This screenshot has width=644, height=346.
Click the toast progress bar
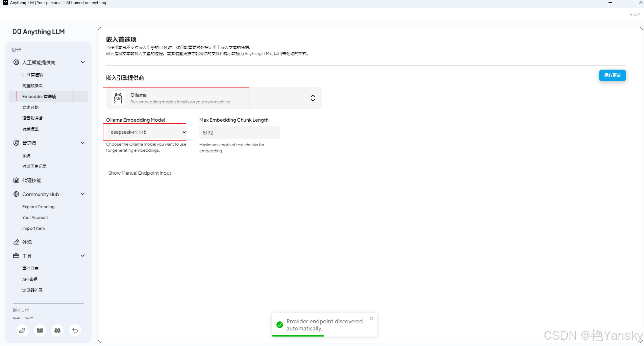click(298, 336)
